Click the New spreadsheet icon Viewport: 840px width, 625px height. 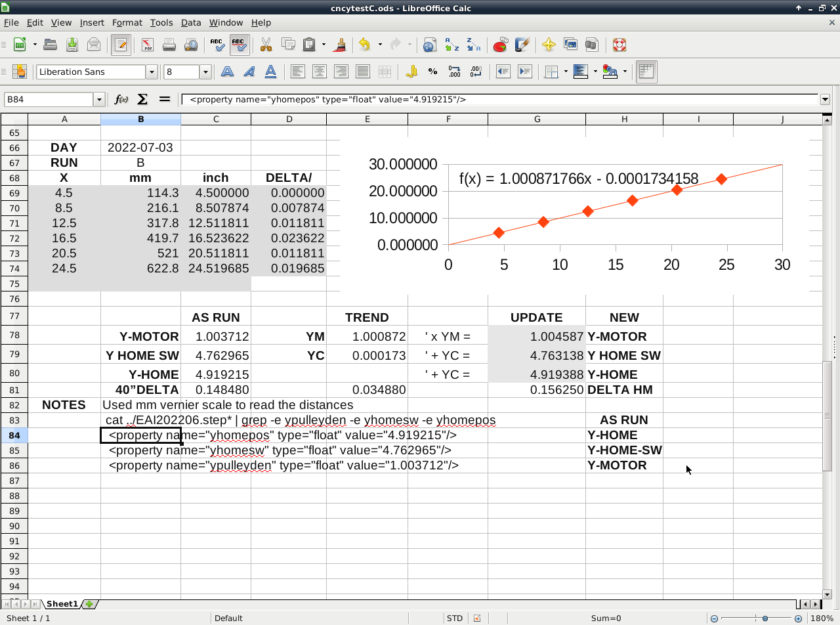coord(20,45)
